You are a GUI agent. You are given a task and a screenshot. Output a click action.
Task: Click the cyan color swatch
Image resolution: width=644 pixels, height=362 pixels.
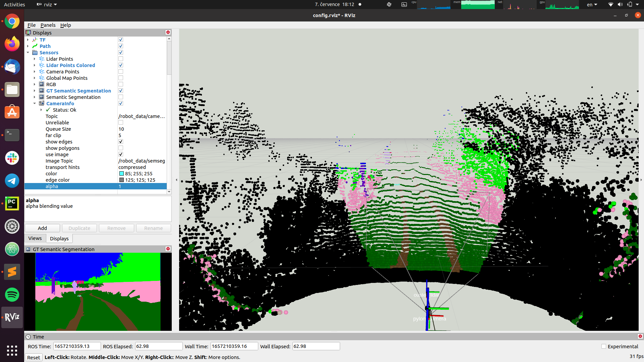[x=121, y=174]
